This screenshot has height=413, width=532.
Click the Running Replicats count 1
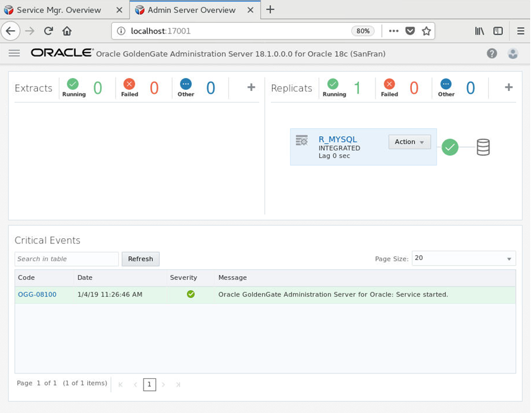click(357, 88)
